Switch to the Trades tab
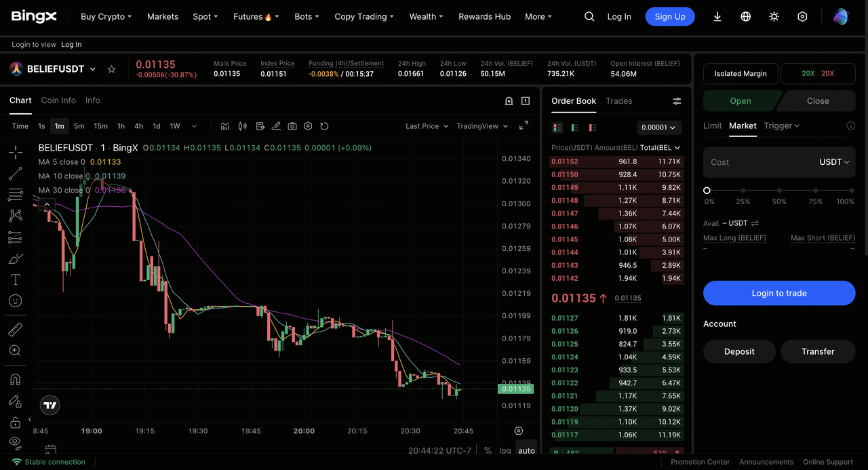This screenshot has width=868, height=470. tap(618, 101)
